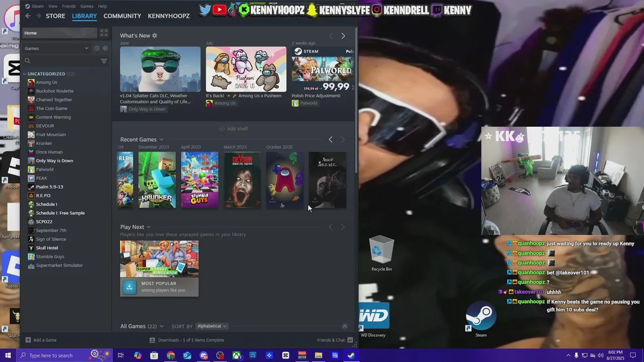The width and height of the screenshot is (644, 362).
Task: Go back with Steam's left arrow
Action: [x=28, y=16]
